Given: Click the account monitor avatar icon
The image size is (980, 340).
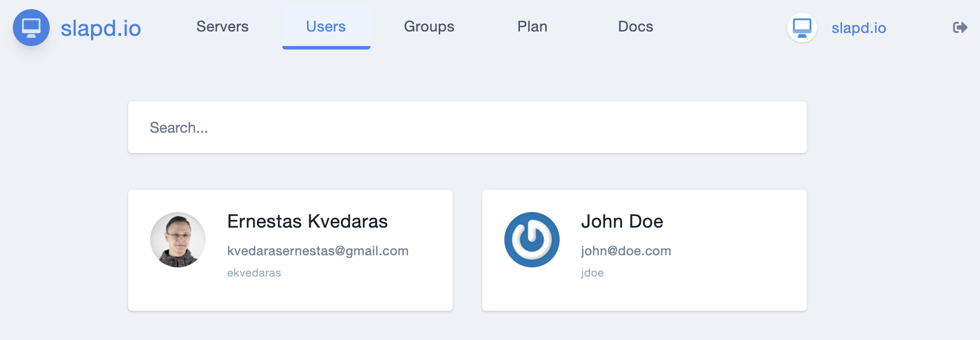Looking at the screenshot, I should pyautogui.click(x=802, y=28).
